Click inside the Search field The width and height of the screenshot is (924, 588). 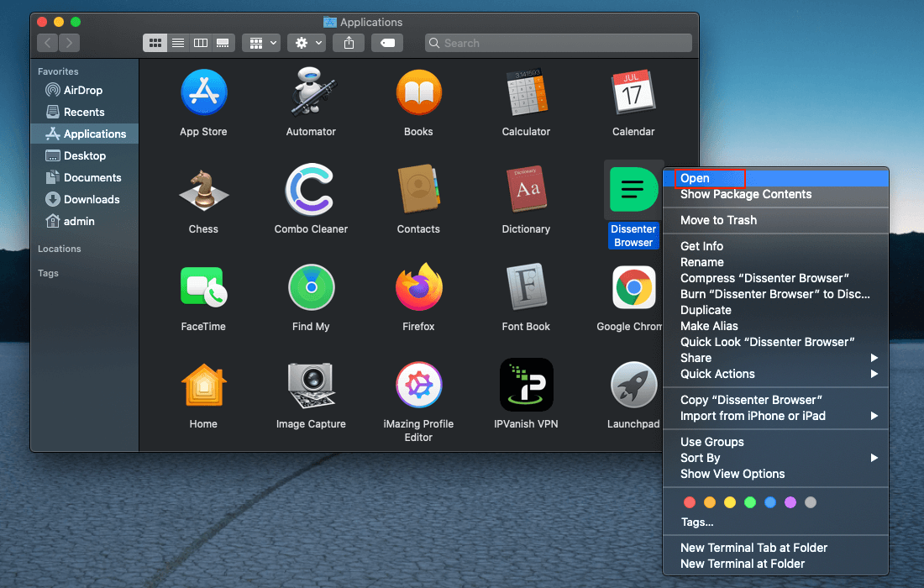coord(558,42)
